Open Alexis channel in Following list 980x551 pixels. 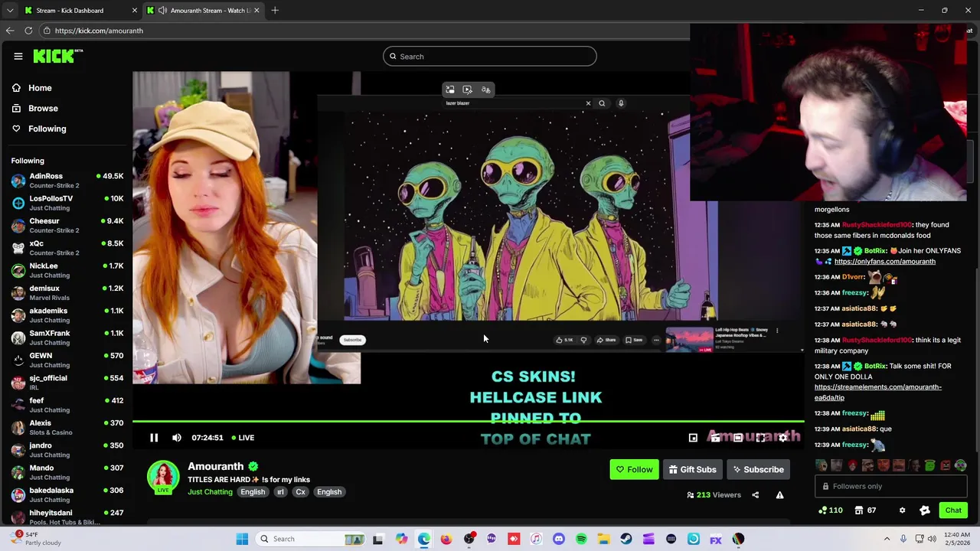[x=67, y=427]
